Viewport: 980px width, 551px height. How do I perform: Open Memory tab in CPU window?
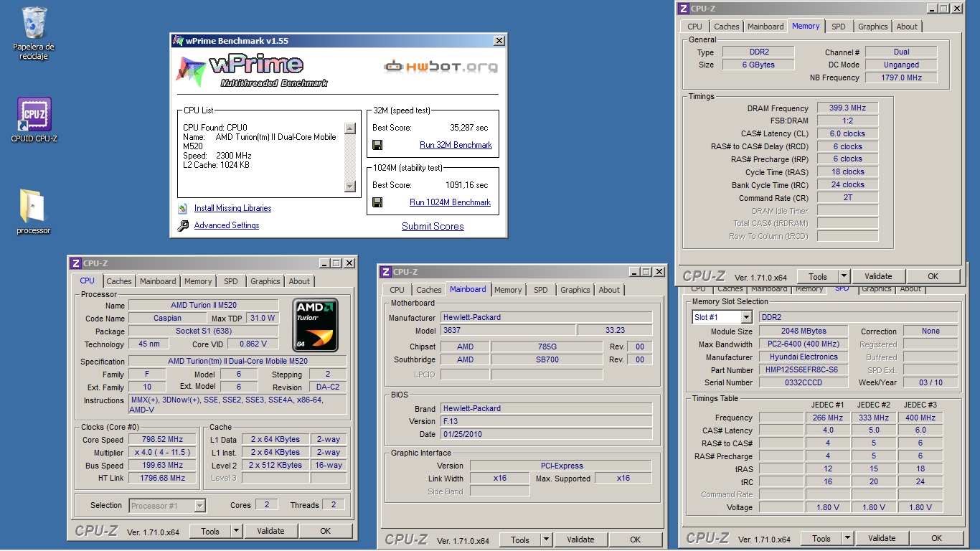click(198, 281)
